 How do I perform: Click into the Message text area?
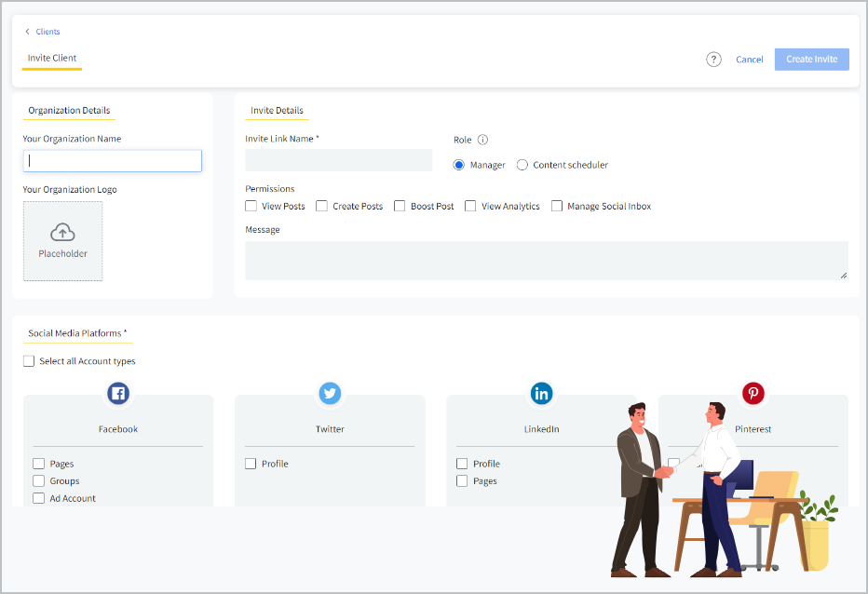[547, 260]
